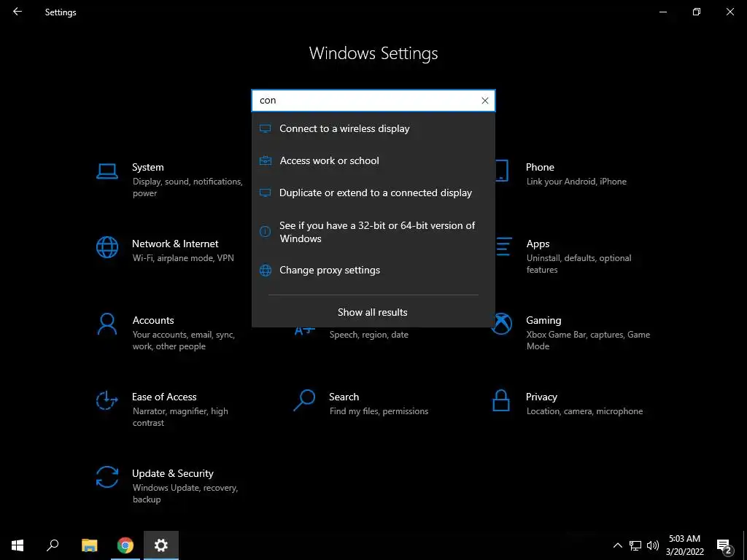Open the Search settings category title
The image size is (747, 560).
coord(344,397)
